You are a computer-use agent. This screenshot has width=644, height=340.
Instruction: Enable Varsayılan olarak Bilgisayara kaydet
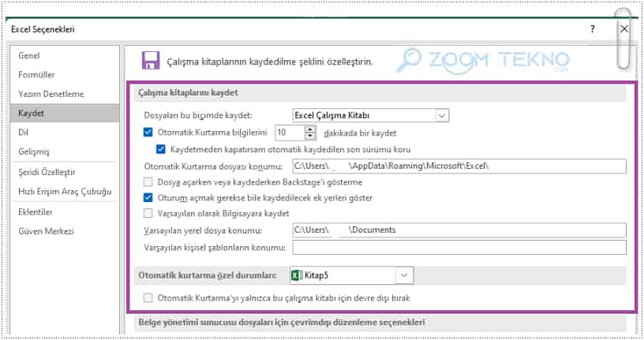coord(148,213)
